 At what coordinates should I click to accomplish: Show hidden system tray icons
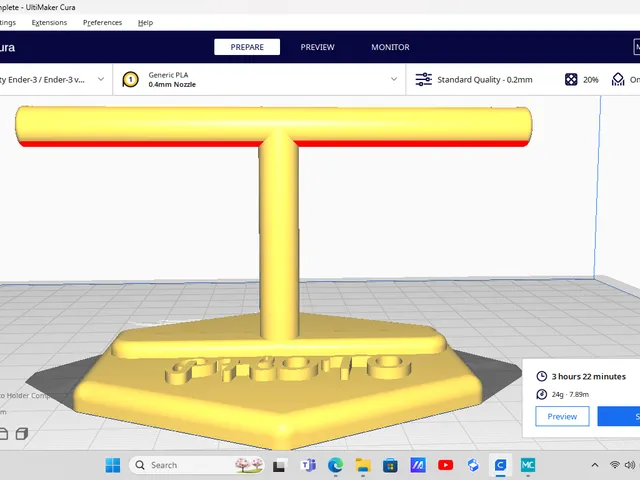pyautogui.click(x=595, y=465)
